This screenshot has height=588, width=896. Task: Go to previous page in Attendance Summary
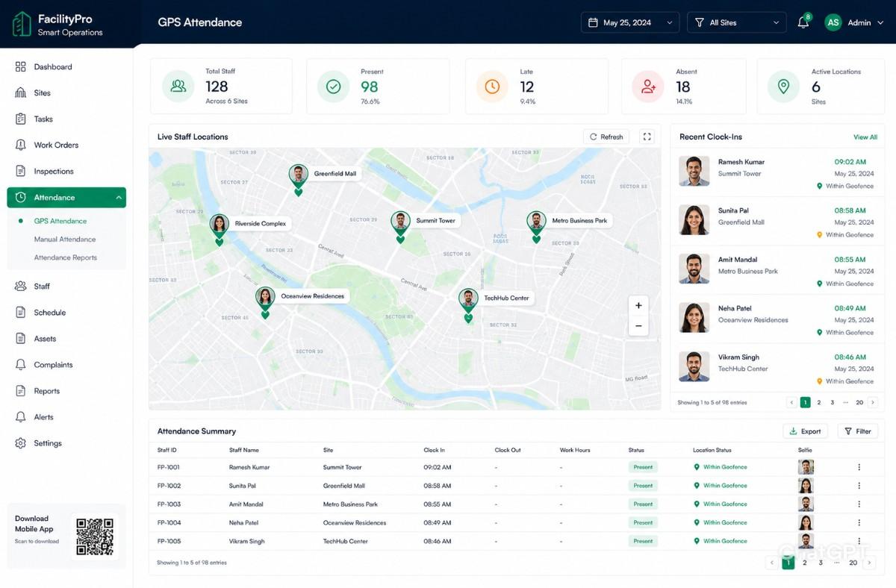coord(772,563)
